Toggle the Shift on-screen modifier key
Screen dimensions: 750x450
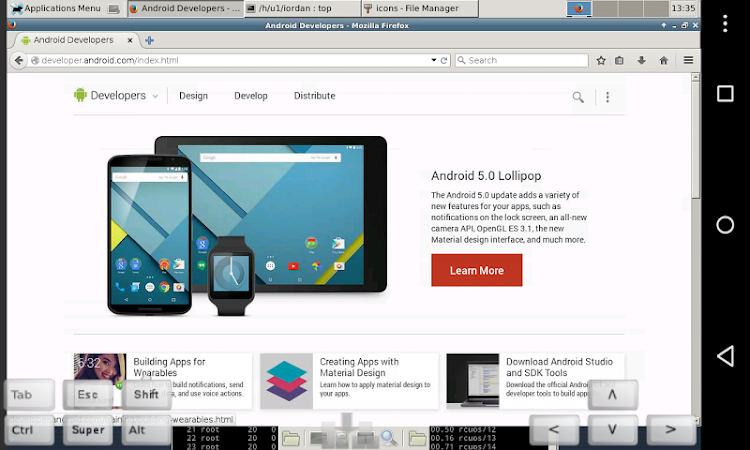(x=146, y=395)
